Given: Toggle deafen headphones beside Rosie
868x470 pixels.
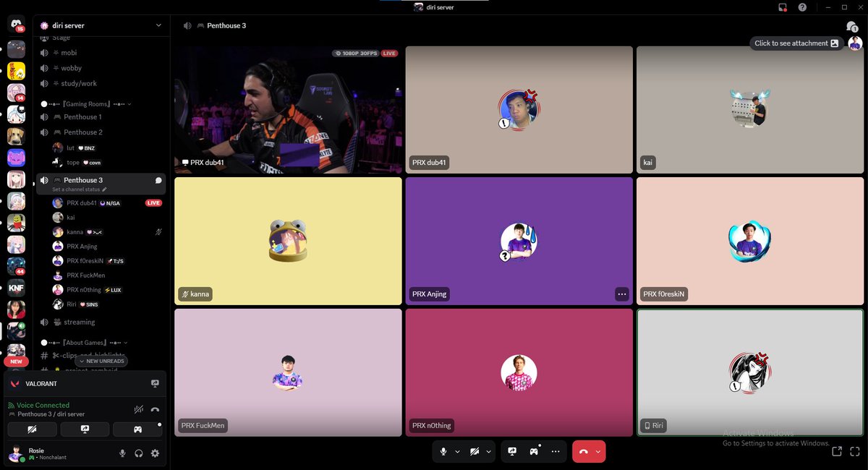Looking at the screenshot, I should coord(139,453).
